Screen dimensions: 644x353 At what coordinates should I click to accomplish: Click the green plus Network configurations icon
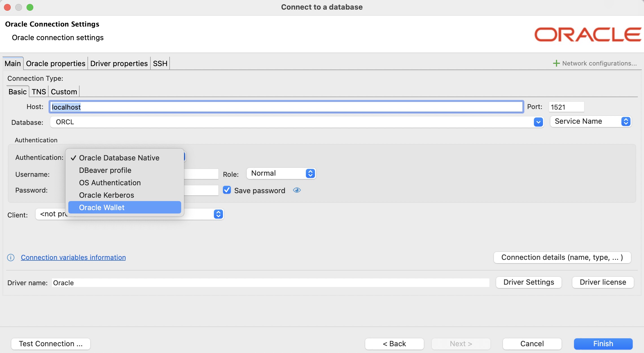[x=556, y=63]
